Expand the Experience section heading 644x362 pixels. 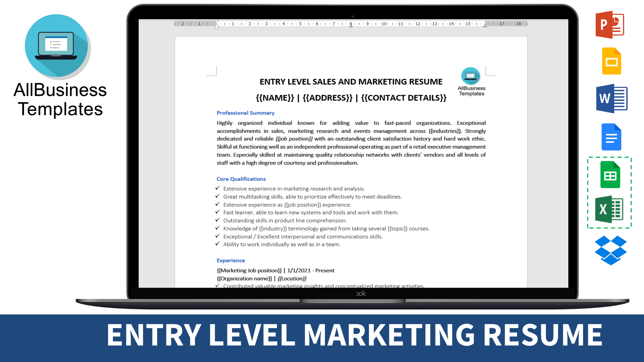click(230, 260)
